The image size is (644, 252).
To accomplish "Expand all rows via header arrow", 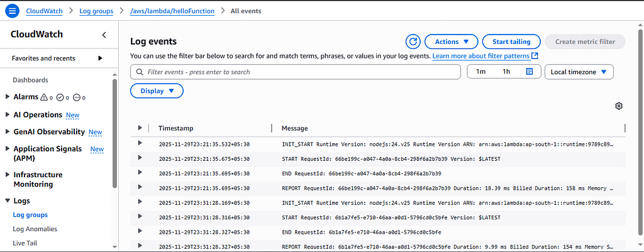I will tap(140, 128).
